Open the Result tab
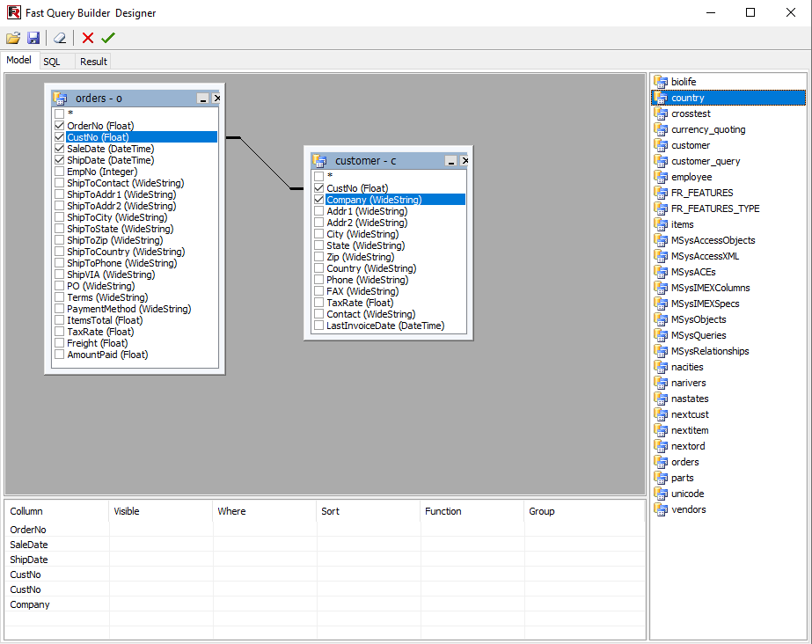812x644 pixels. coord(93,62)
